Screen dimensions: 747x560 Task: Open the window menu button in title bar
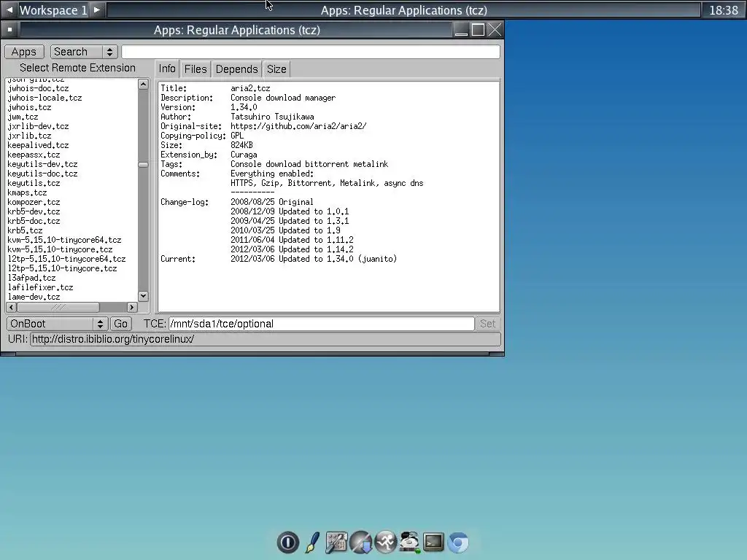coord(9,30)
